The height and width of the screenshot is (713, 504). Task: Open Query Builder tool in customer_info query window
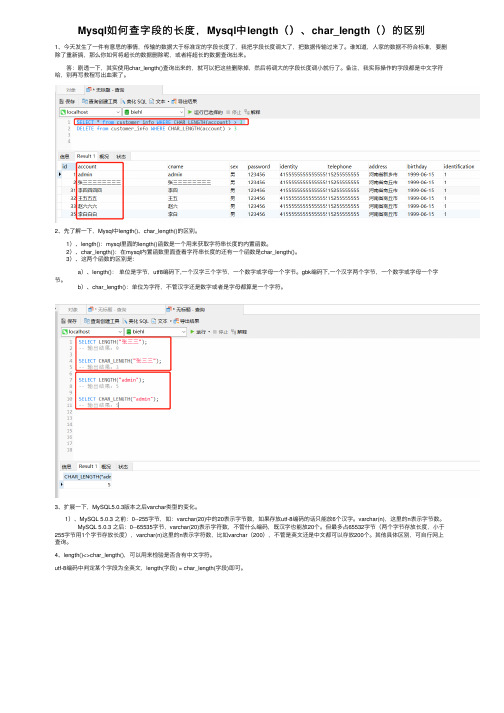tap(100, 101)
